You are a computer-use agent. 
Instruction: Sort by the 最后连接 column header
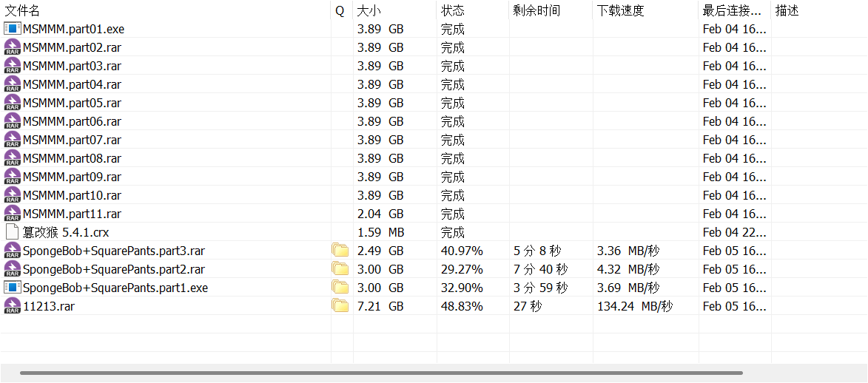[x=735, y=10]
